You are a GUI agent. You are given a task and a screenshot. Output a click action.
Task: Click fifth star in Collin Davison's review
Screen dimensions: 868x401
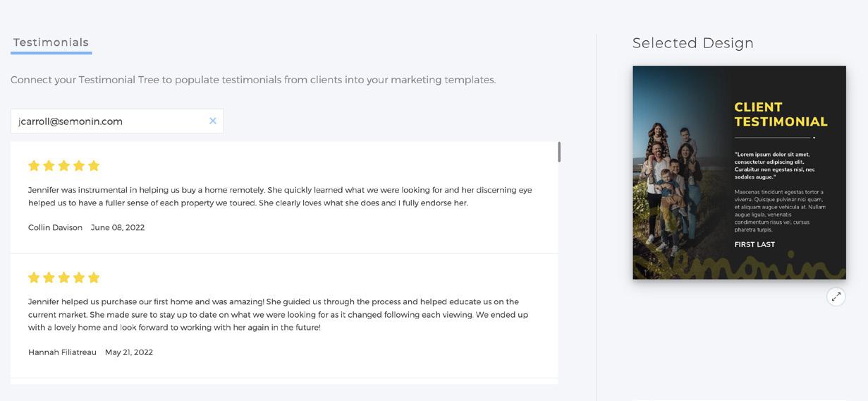94,166
